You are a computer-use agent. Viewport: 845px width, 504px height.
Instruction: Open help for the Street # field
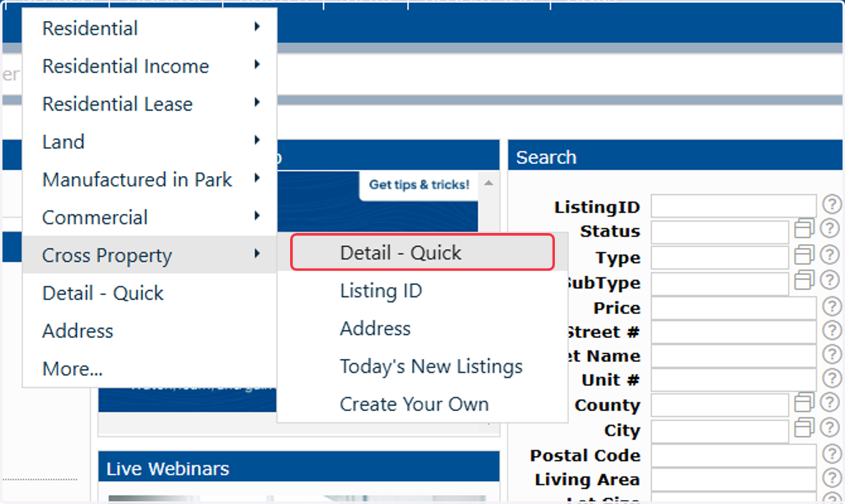coord(832,331)
